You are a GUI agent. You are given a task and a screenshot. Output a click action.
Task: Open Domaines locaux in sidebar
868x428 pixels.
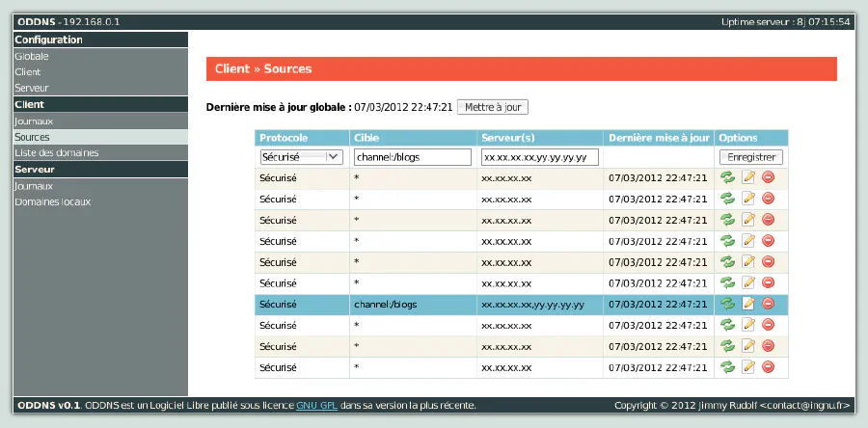(x=53, y=201)
